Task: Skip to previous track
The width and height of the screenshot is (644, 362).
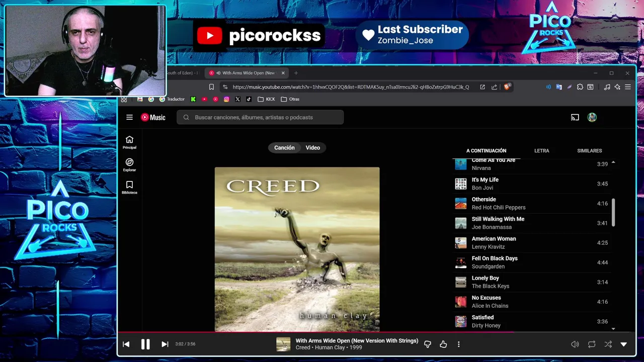Action: 126,344
